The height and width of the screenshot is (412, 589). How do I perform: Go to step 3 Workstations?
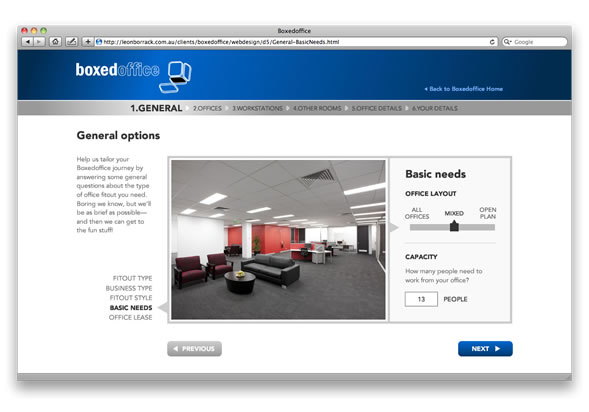257,109
